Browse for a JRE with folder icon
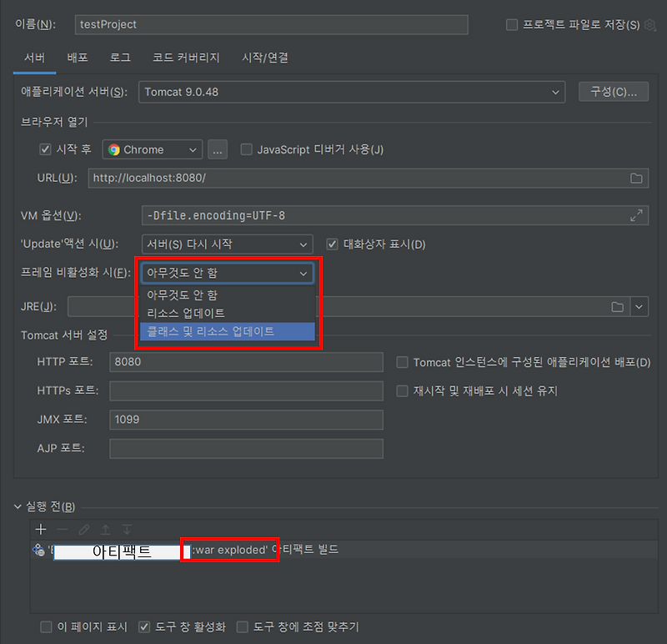This screenshot has height=644, width=667. click(x=617, y=306)
